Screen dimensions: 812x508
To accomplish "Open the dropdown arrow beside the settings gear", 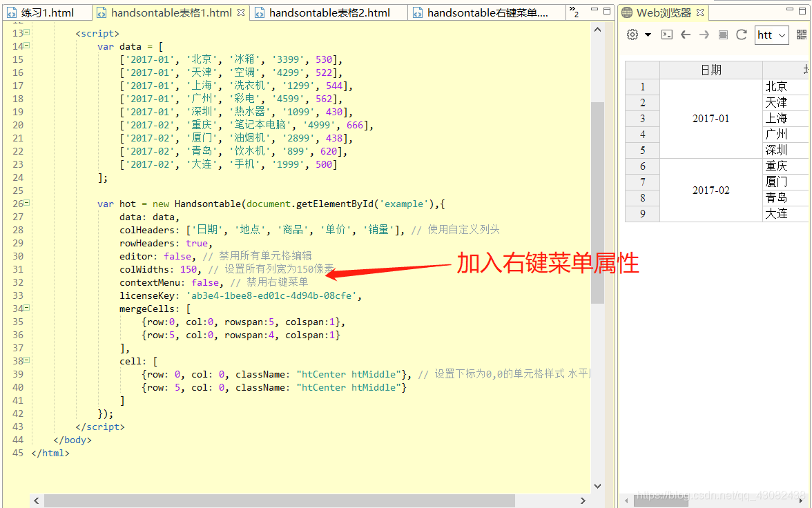I will (x=648, y=35).
